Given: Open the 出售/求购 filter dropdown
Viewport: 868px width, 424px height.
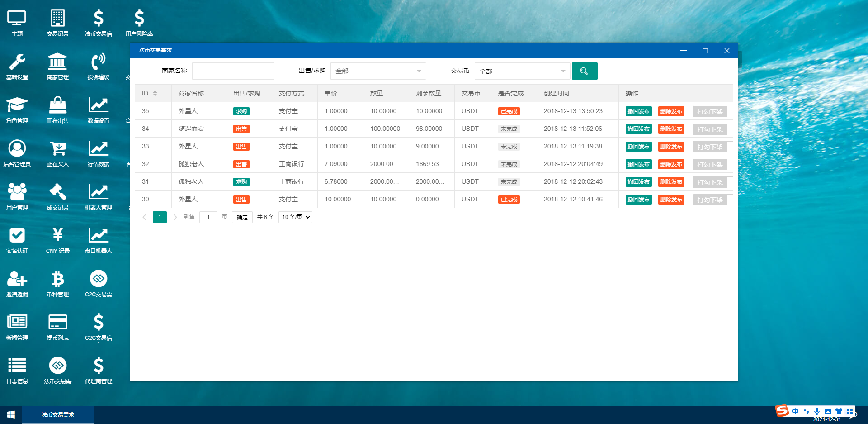Looking at the screenshot, I should pyautogui.click(x=378, y=71).
